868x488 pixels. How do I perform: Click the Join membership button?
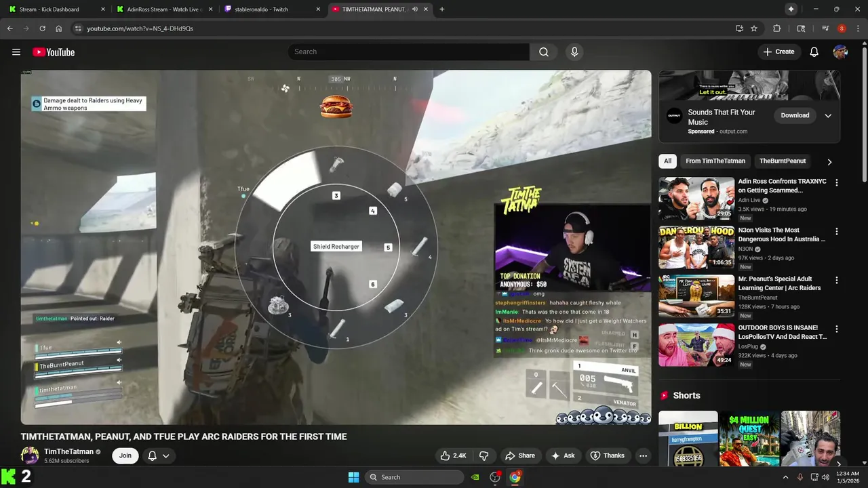(x=125, y=455)
